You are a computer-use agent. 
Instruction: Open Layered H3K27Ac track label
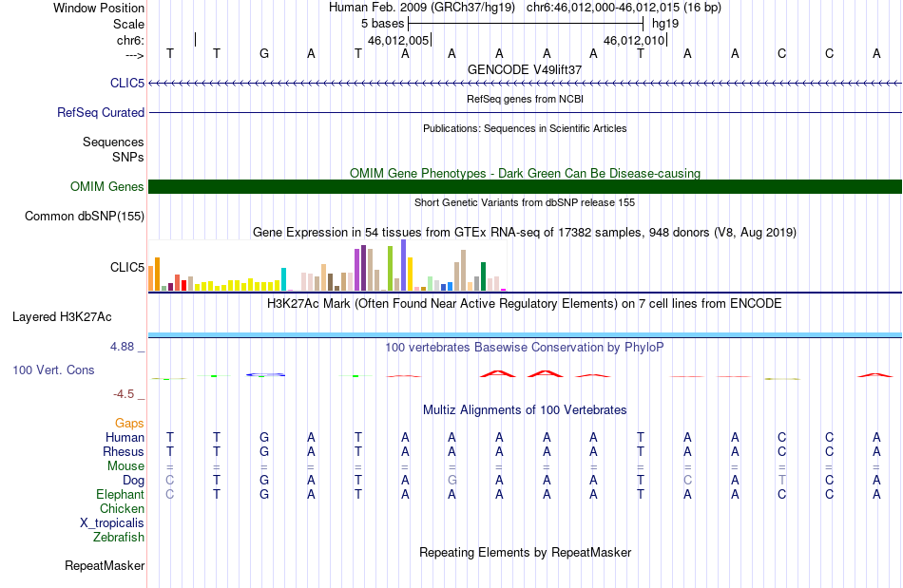pos(62,317)
